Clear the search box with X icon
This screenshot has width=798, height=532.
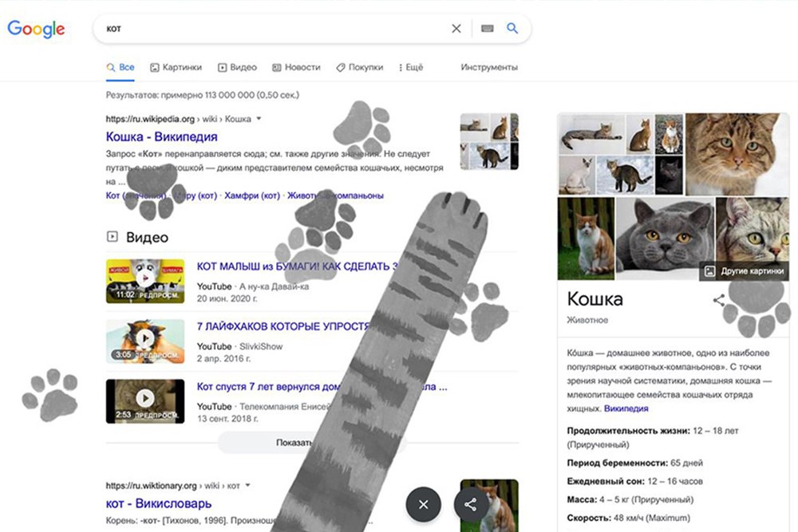(x=456, y=29)
